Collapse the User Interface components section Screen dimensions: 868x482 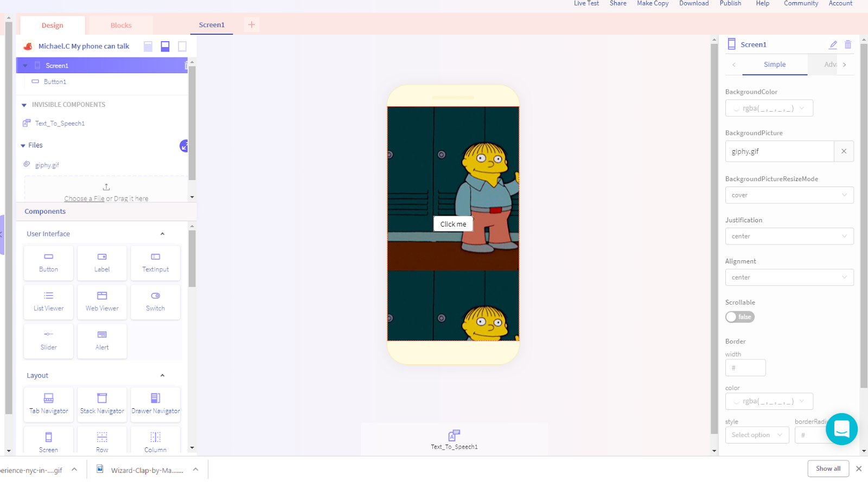[162, 234]
